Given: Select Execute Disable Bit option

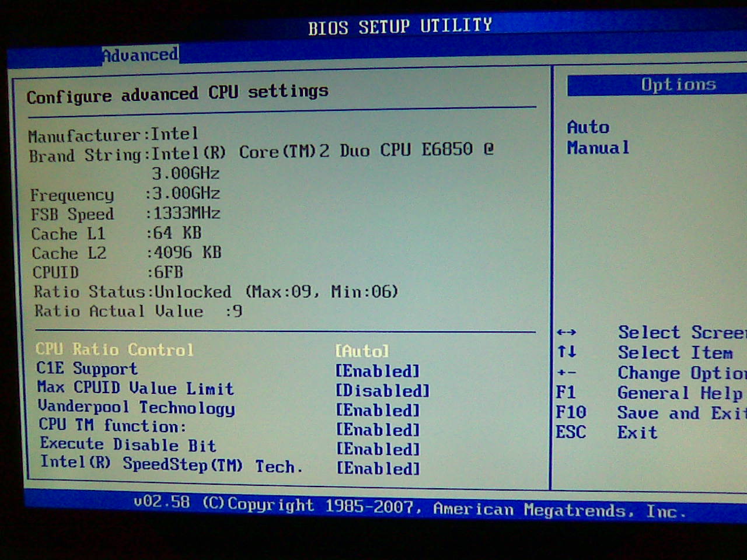Looking at the screenshot, I should pos(128,444).
